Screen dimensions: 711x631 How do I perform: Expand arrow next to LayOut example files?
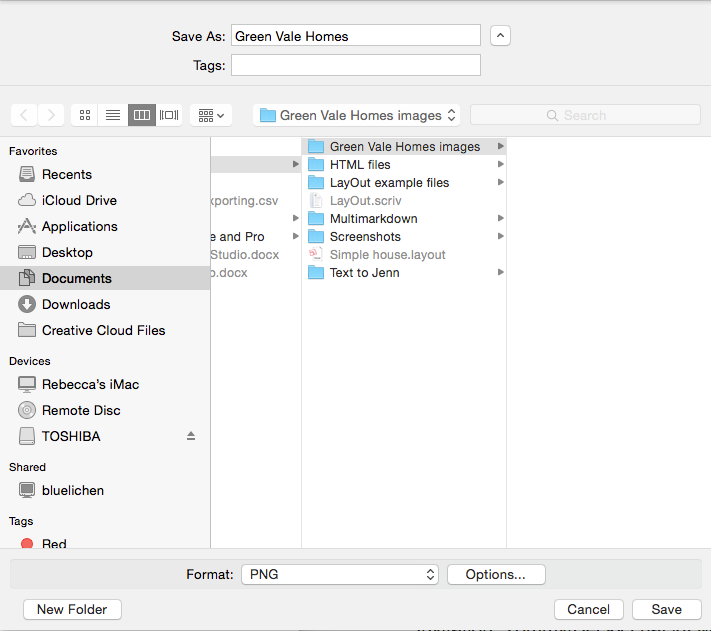500,182
